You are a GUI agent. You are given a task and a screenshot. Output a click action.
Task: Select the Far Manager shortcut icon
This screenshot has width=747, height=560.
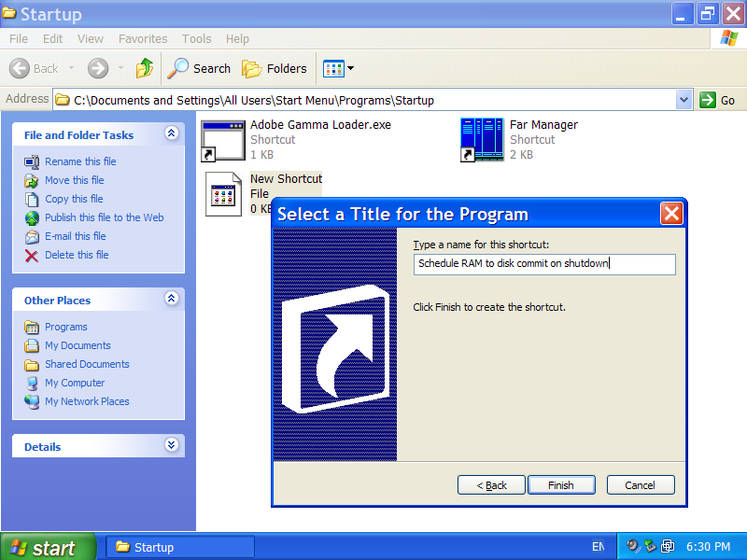click(482, 139)
